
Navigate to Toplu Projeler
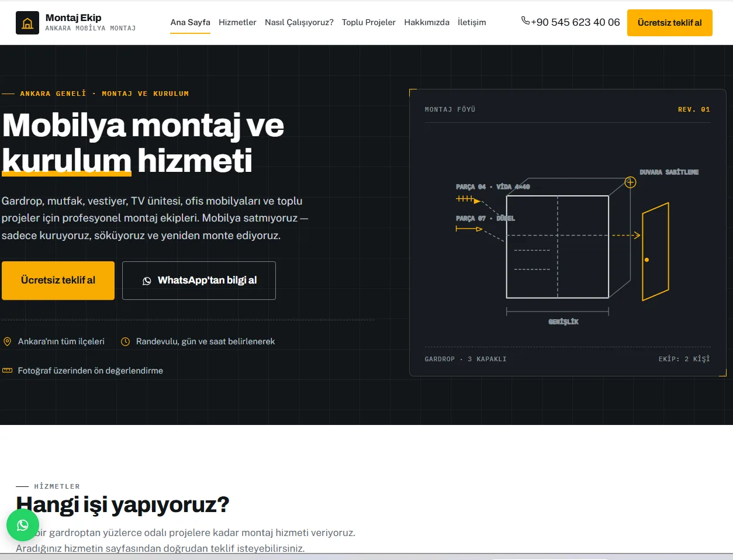point(369,22)
